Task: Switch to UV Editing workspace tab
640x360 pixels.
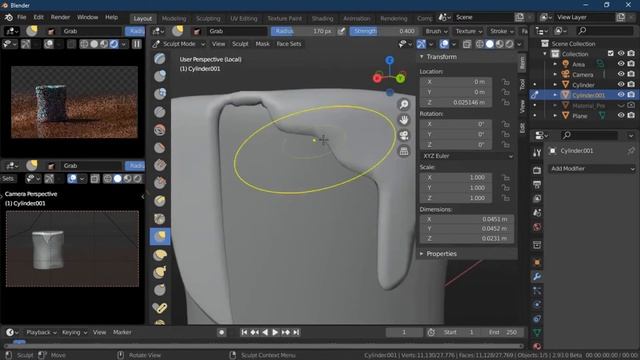Action: point(244,18)
